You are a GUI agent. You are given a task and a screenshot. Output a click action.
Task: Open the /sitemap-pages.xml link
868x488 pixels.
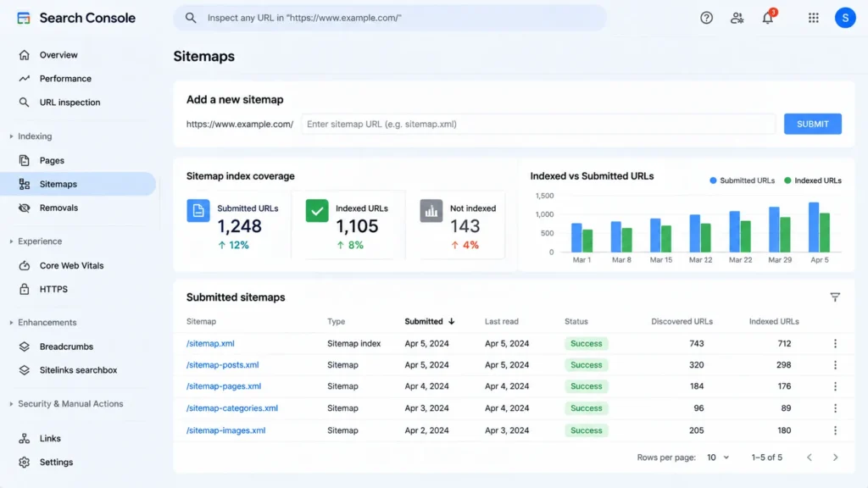224,386
